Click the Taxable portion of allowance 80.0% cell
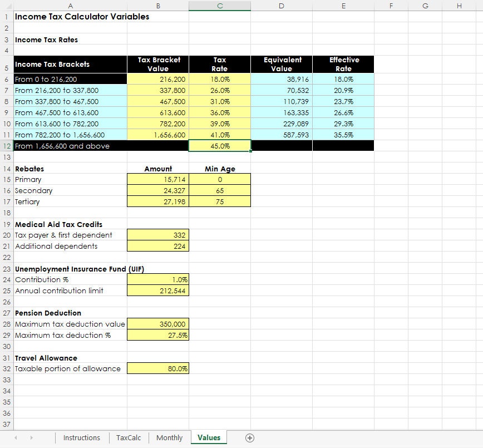 coord(158,368)
